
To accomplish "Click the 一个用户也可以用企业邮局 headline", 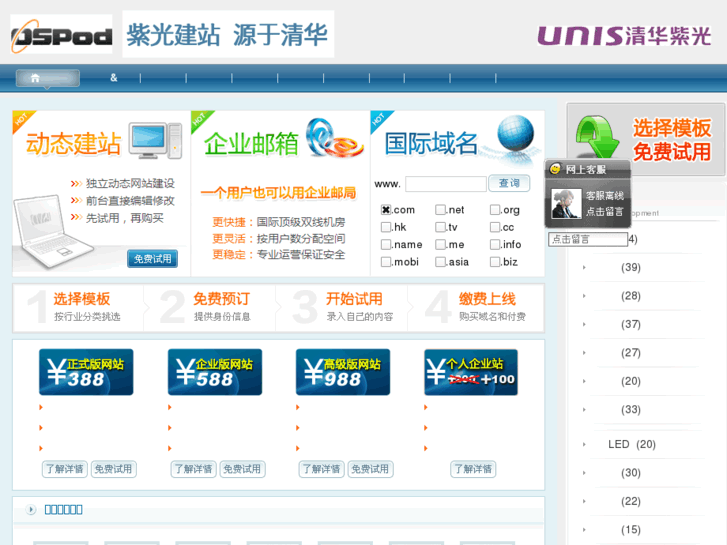I will [278, 192].
